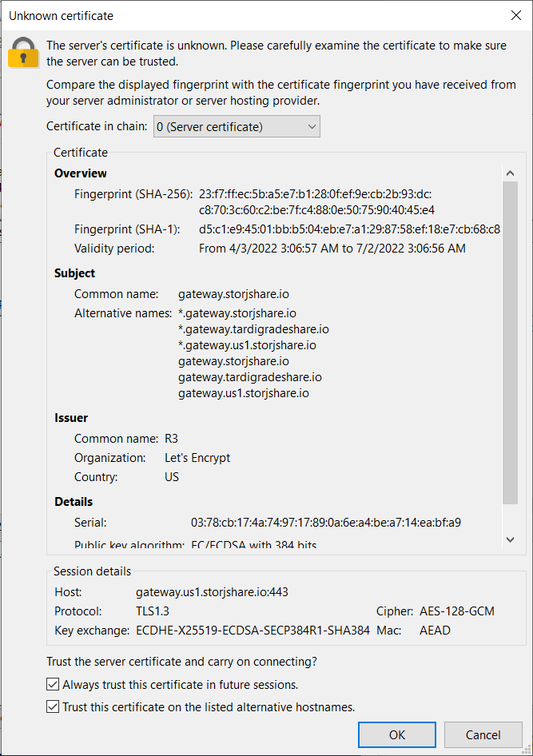Screen dimensions: 533x756
Task: Close the Unknown certificate dialog
Action: click(x=516, y=15)
